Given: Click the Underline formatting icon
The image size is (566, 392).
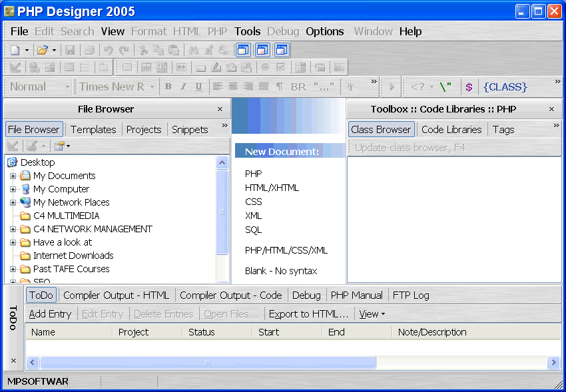Looking at the screenshot, I should tap(198, 87).
